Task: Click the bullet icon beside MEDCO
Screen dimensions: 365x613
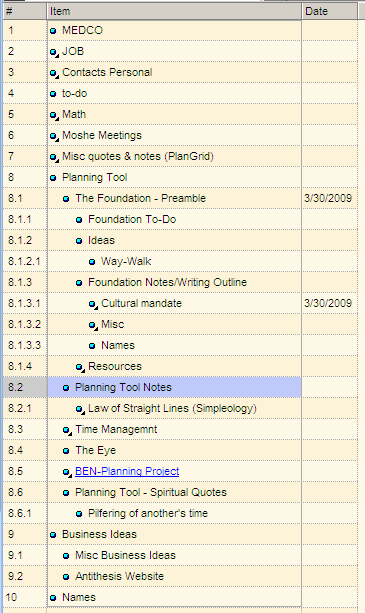Action: coord(53,30)
